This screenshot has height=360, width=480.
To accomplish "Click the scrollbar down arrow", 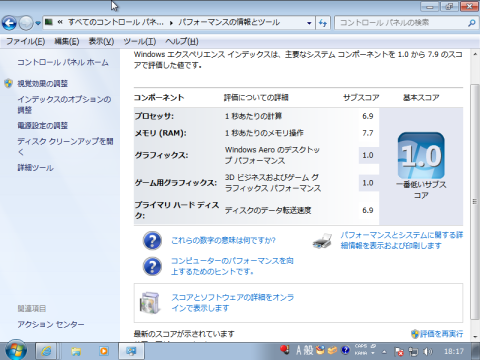I will 475,337.
